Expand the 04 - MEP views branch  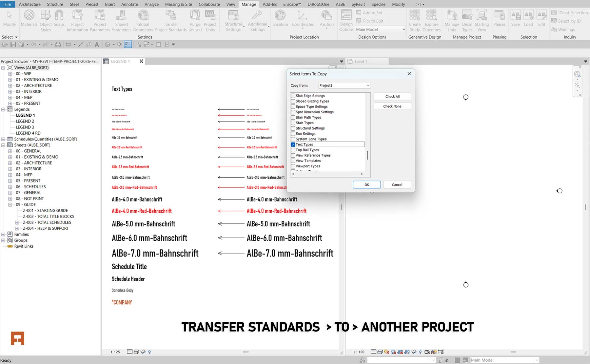[10, 97]
